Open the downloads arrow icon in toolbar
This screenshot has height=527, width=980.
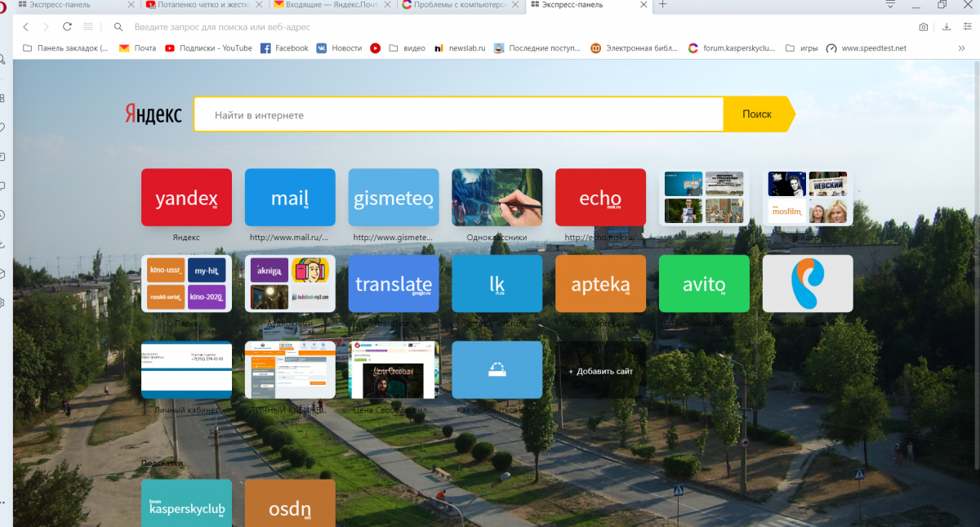tap(947, 27)
